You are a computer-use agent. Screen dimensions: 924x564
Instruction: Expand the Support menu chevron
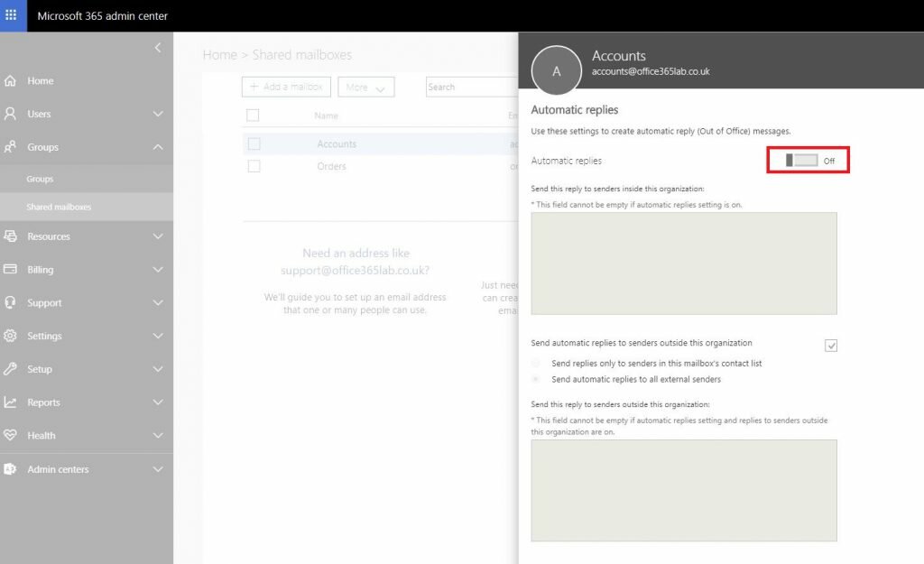(158, 302)
